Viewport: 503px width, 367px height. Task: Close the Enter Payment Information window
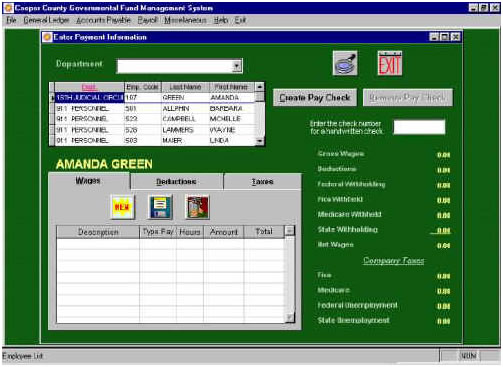point(456,37)
